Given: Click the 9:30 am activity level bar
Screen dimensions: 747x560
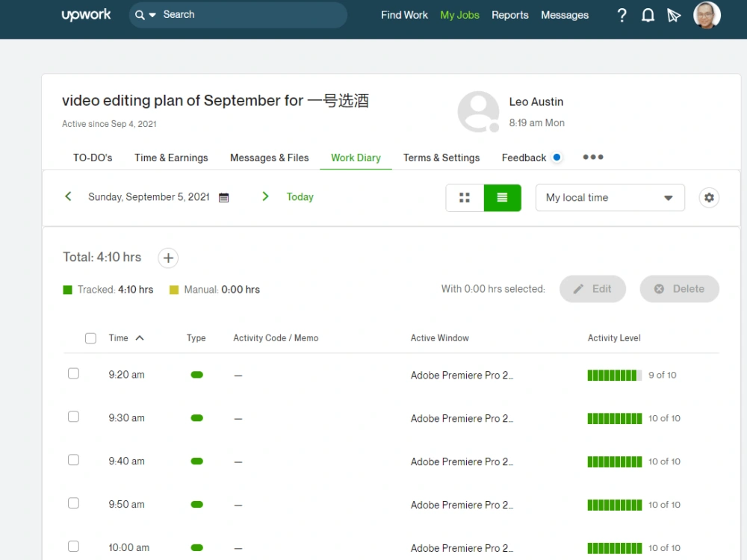Looking at the screenshot, I should pos(615,419).
